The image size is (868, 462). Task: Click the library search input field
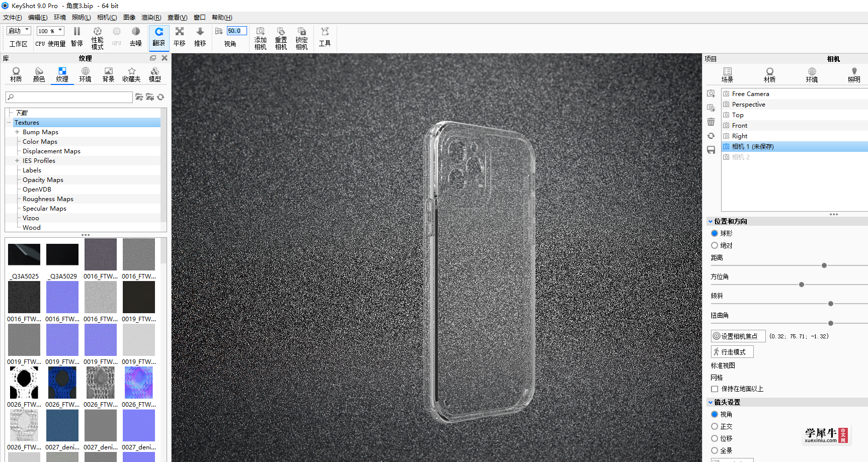[x=69, y=97]
